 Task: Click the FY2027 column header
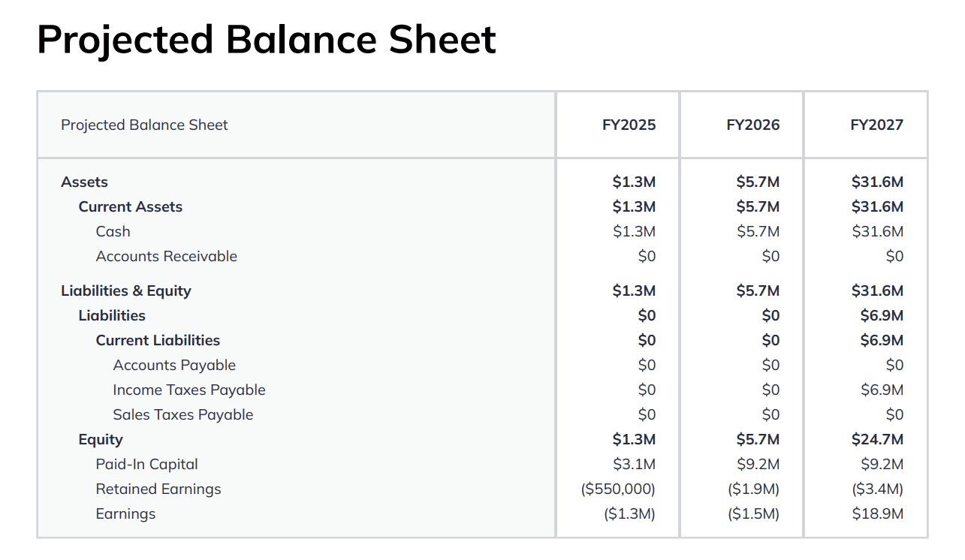[877, 125]
